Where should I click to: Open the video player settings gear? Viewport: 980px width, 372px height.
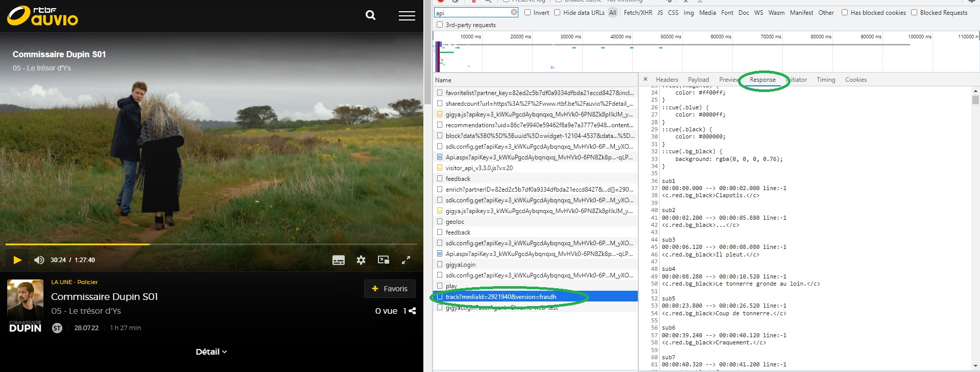point(361,260)
